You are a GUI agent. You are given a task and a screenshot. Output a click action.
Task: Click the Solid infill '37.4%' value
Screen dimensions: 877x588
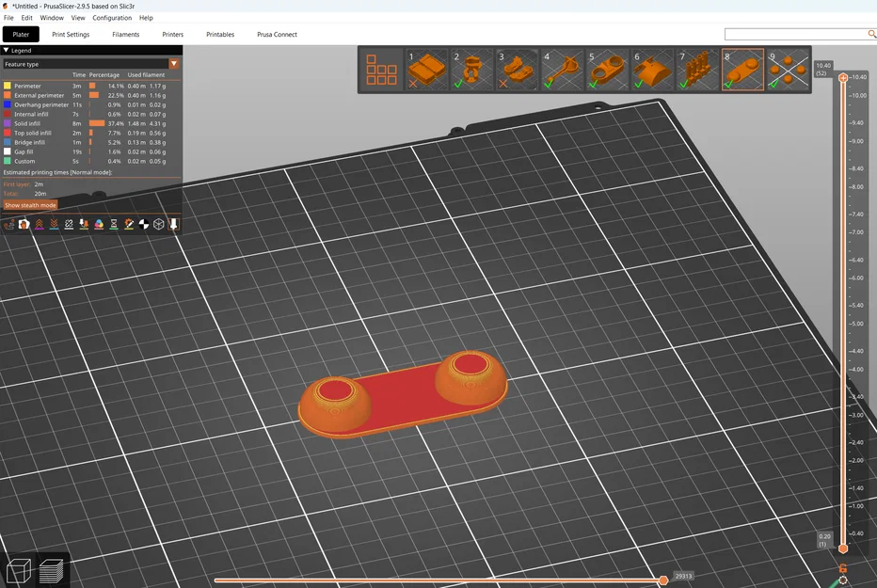116,123
